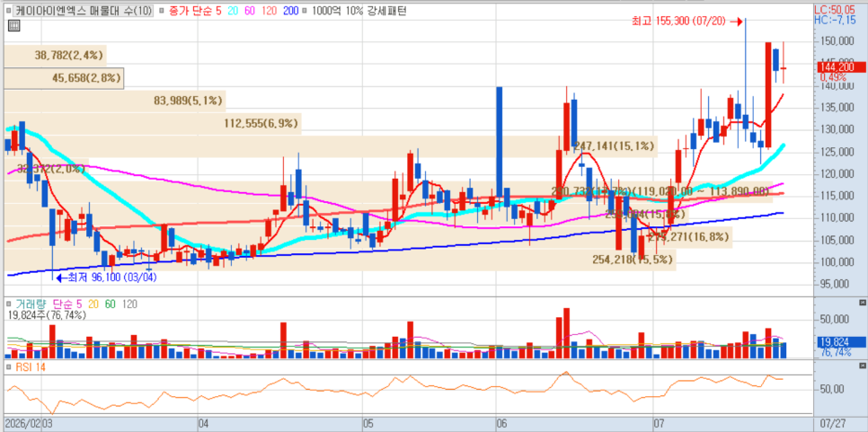
Task: Click the 275,271(16.8%) volume profile bar
Action: point(368,237)
